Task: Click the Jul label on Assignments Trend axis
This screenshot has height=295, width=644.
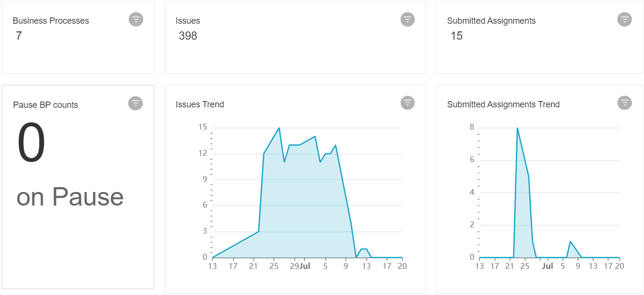Action: coord(547,266)
